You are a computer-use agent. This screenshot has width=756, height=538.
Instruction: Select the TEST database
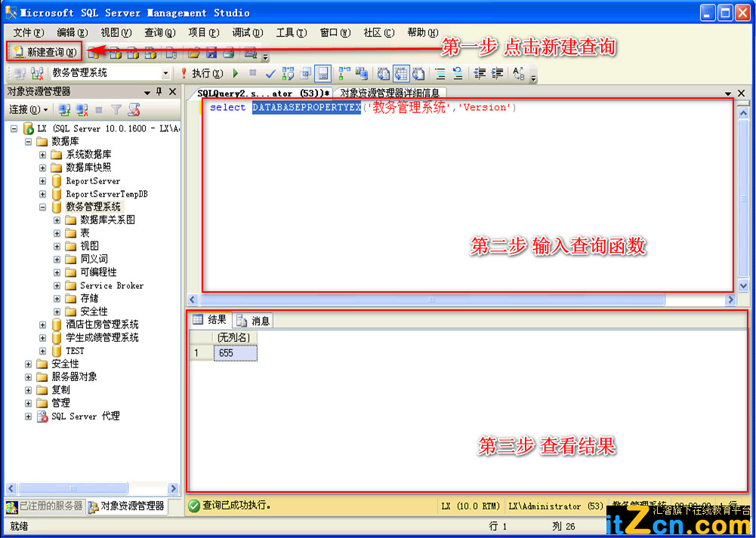coord(75,351)
